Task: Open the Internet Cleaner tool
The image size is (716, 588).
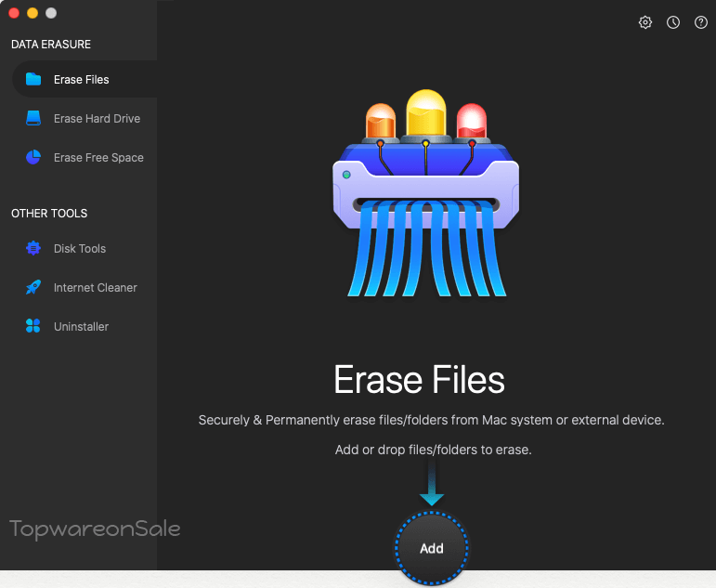Action: (96, 287)
